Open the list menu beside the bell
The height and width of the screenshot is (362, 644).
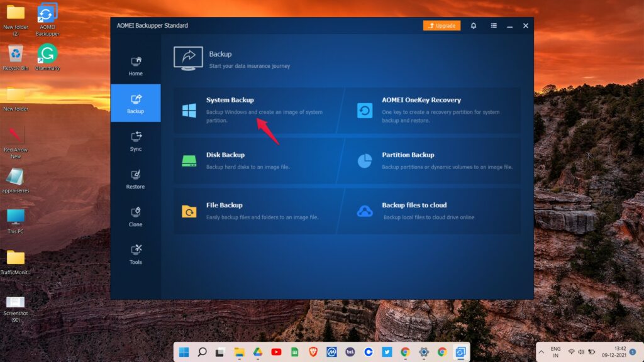493,25
